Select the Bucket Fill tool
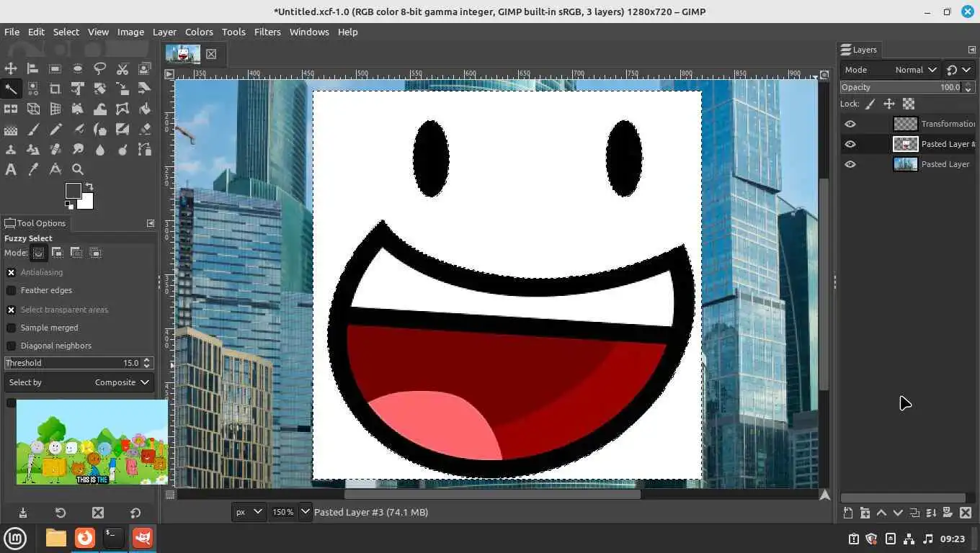 [x=145, y=109]
